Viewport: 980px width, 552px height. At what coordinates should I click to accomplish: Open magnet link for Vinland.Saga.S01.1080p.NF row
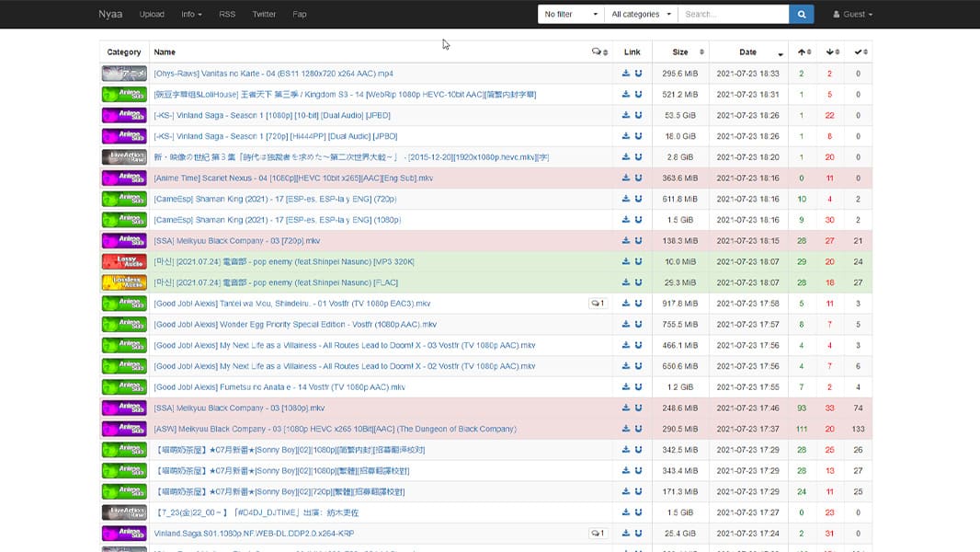tap(638, 534)
